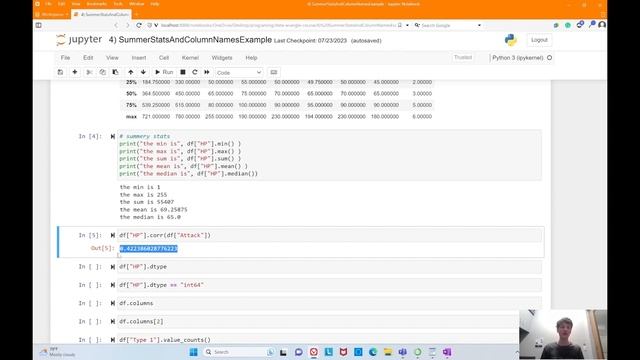640x360 pixels.
Task: Run cell In [5] with its run icon
Action: click(x=113, y=235)
